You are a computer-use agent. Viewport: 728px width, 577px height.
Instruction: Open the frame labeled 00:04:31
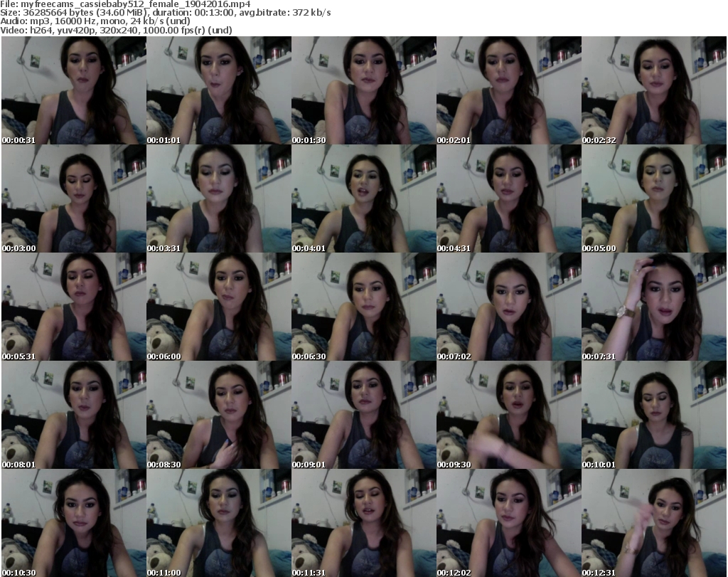click(x=508, y=198)
